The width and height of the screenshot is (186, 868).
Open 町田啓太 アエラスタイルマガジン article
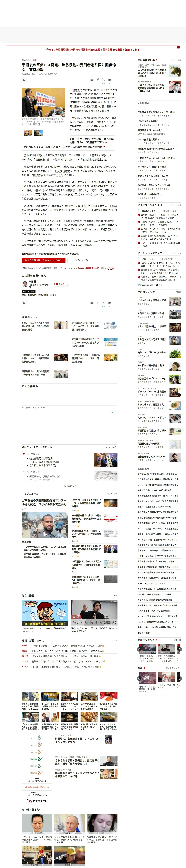click(77, 740)
